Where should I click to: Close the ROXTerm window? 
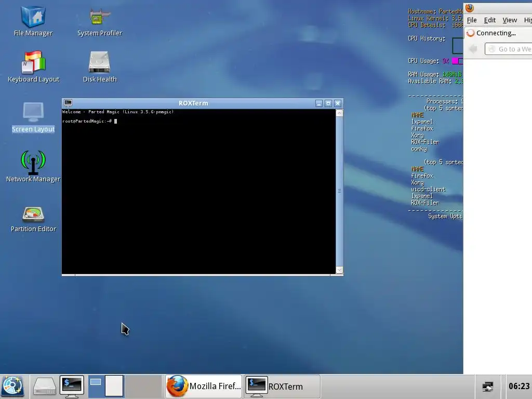338,103
